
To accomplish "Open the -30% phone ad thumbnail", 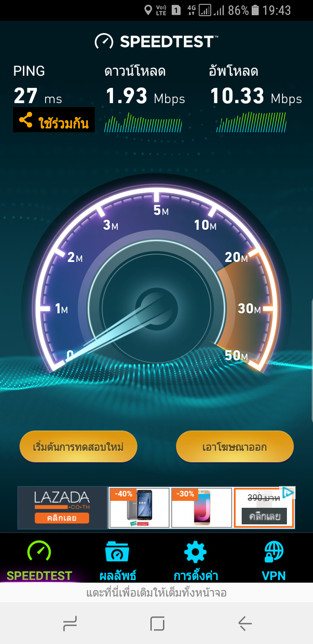I will point(202,508).
